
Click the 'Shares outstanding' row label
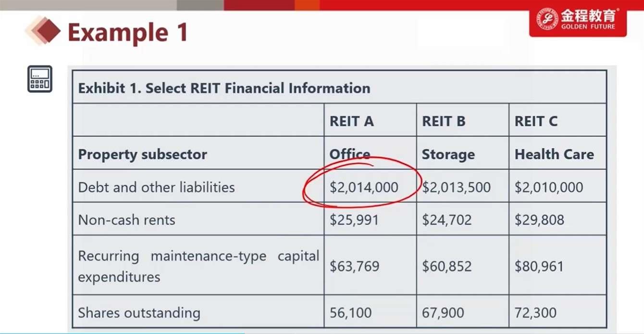[139, 313]
